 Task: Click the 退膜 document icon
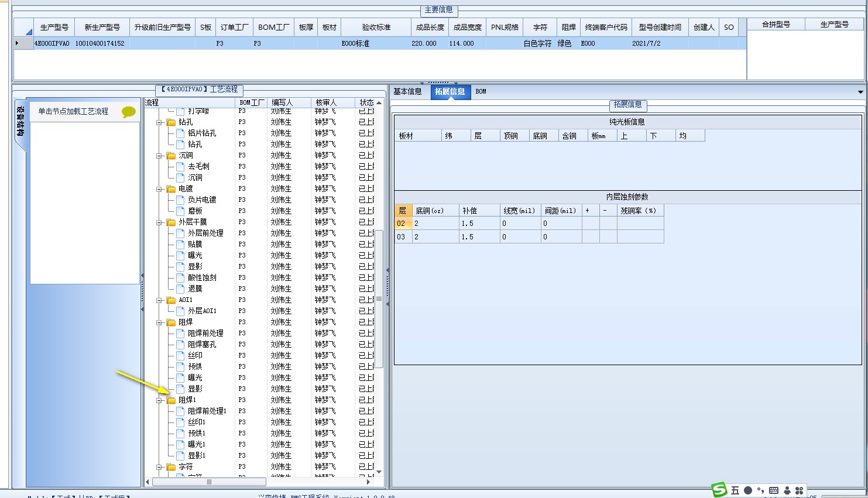pos(181,289)
